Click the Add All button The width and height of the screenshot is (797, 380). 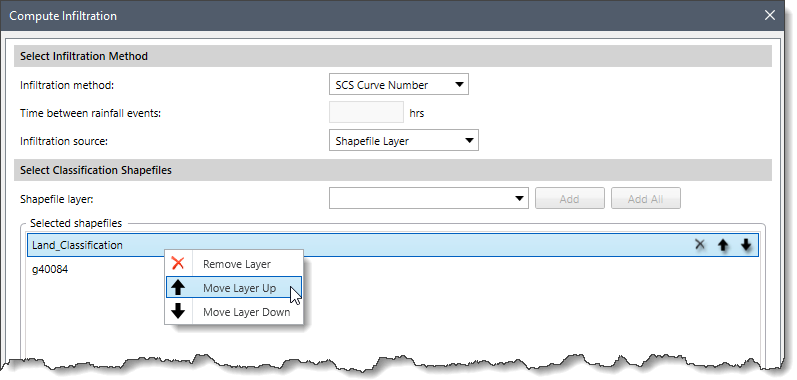(646, 199)
